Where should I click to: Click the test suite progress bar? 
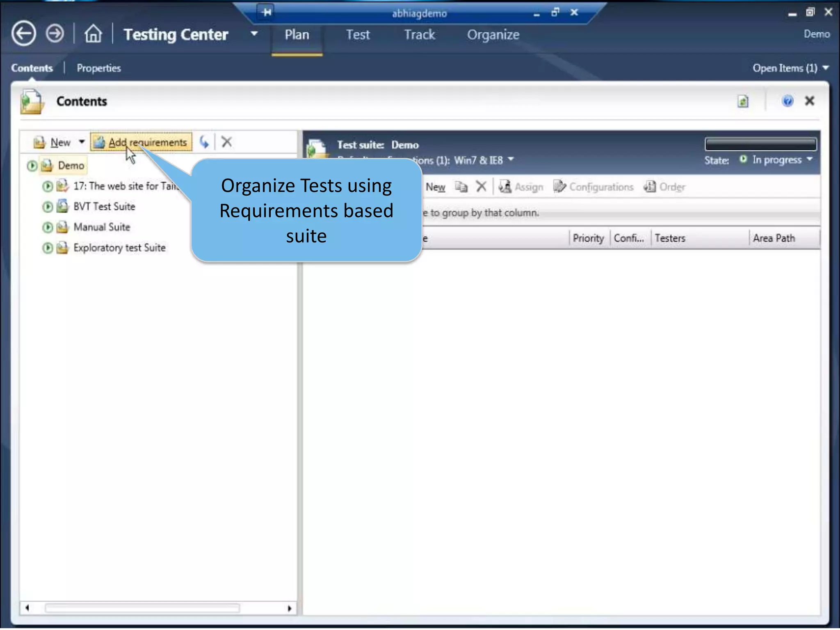pyautogui.click(x=760, y=144)
